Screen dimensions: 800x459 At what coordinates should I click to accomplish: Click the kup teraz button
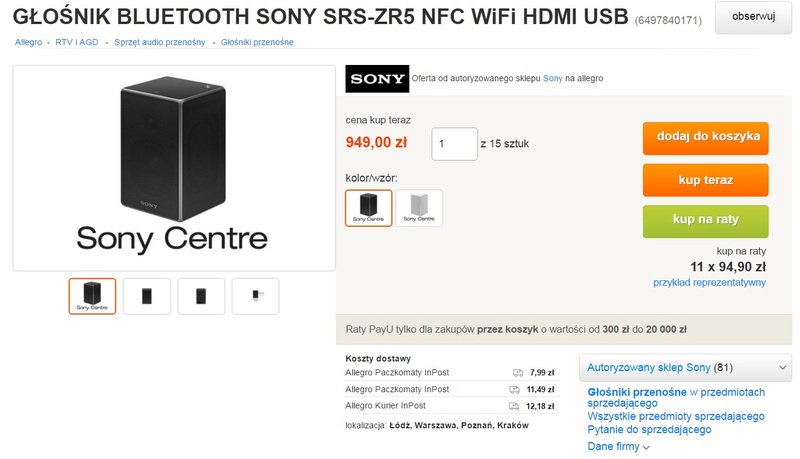(x=706, y=180)
